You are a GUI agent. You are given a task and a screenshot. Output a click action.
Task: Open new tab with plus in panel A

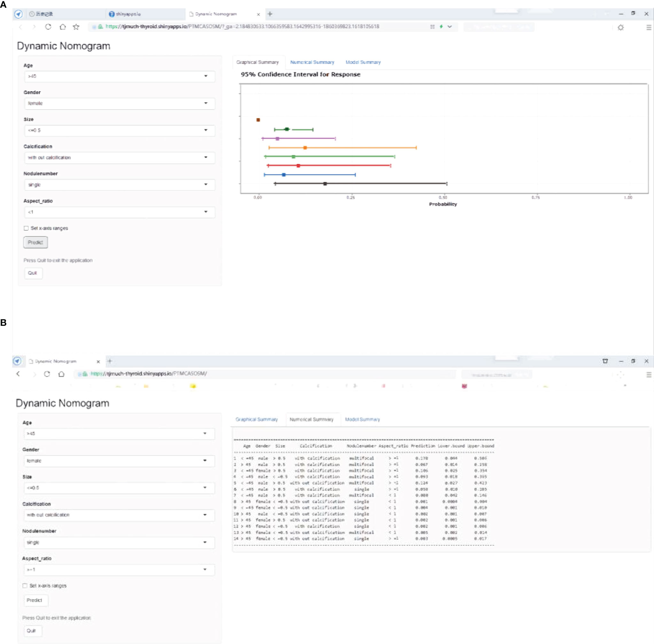[x=270, y=14]
